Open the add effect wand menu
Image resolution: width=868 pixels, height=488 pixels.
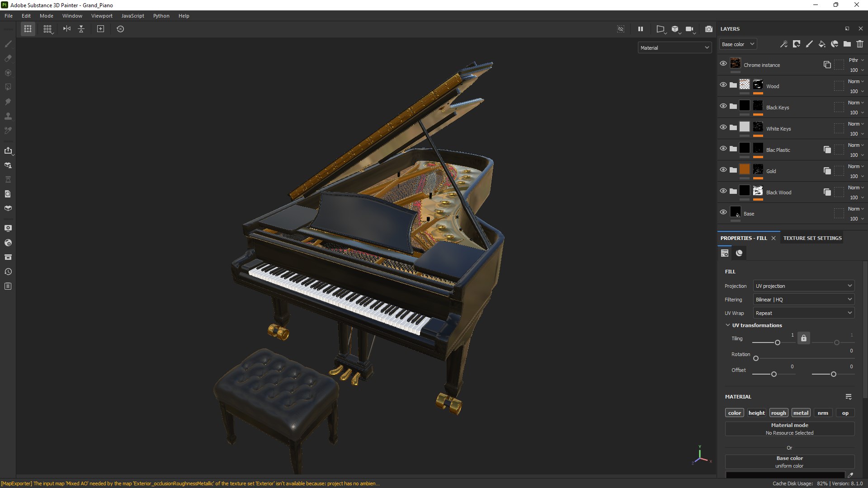pyautogui.click(x=783, y=44)
